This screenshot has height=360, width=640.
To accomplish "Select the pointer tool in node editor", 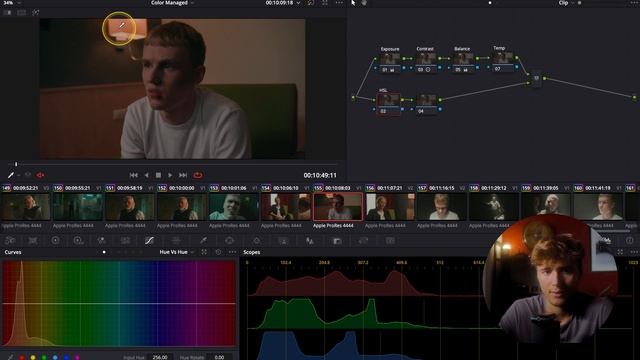I will (353, 3).
